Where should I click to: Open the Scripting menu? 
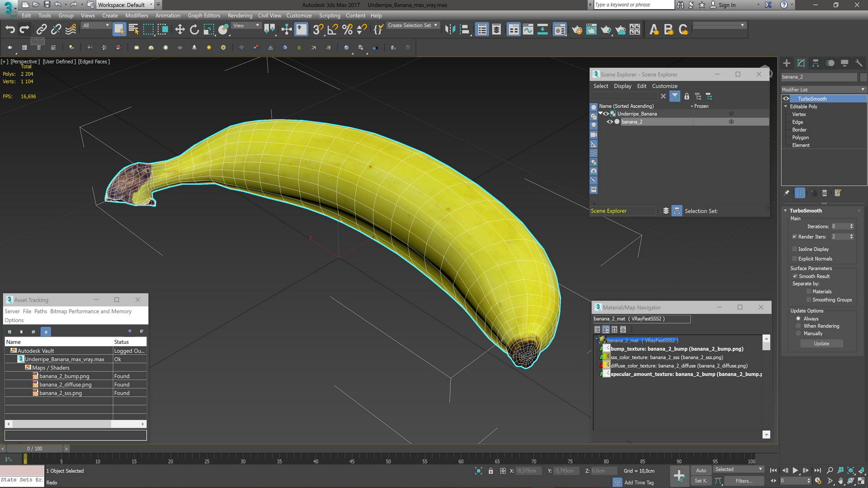tap(330, 15)
